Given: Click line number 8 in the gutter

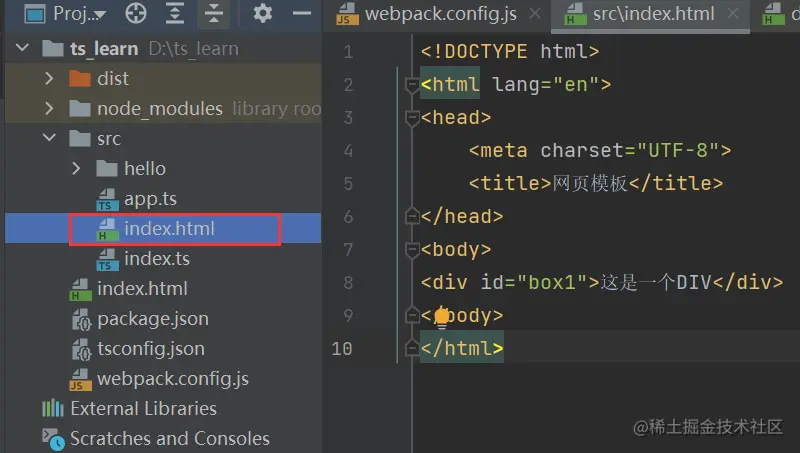Looking at the screenshot, I should pyautogui.click(x=348, y=283).
